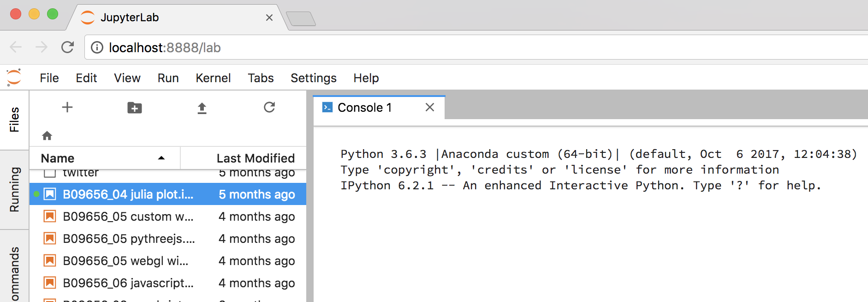Image resolution: width=868 pixels, height=302 pixels.
Task: Click the Python 3.6.3 version banner line
Action: pyautogui.click(x=599, y=154)
